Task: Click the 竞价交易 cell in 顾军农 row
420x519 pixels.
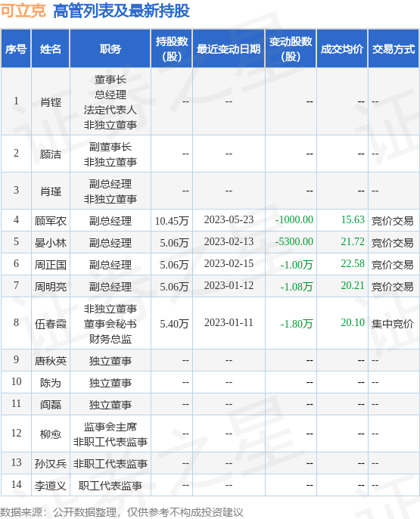Action: (x=393, y=220)
